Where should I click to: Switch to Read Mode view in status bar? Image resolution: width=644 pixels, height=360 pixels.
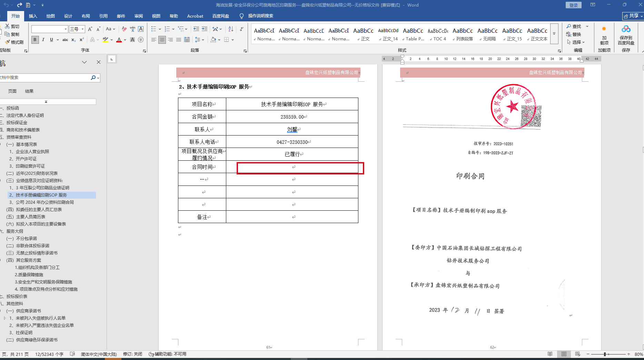coord(550,354)
